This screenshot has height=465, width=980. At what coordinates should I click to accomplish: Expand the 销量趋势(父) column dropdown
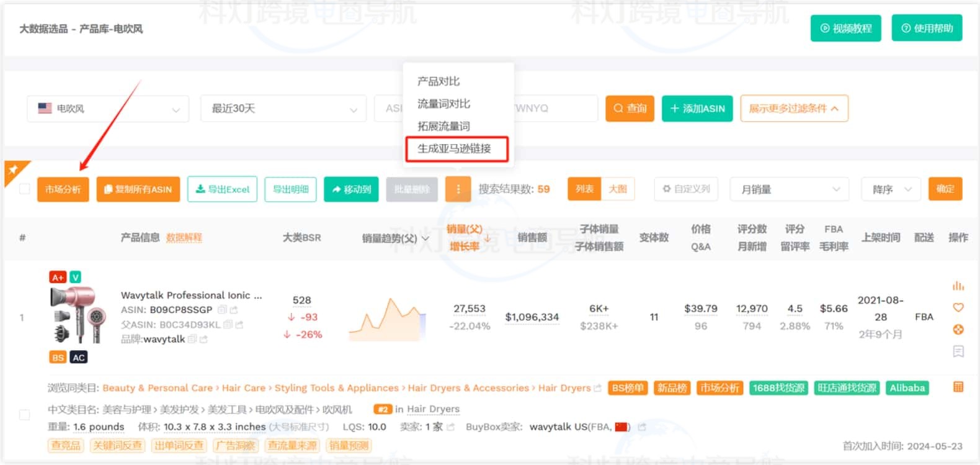tap(425, 238)
